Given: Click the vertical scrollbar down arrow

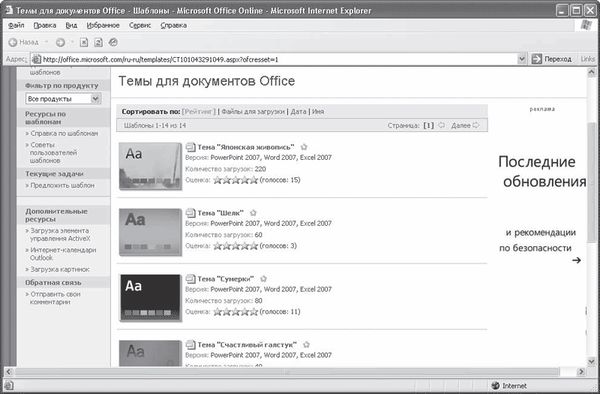Looking at the screenshot, I should [x=592, y=361].
